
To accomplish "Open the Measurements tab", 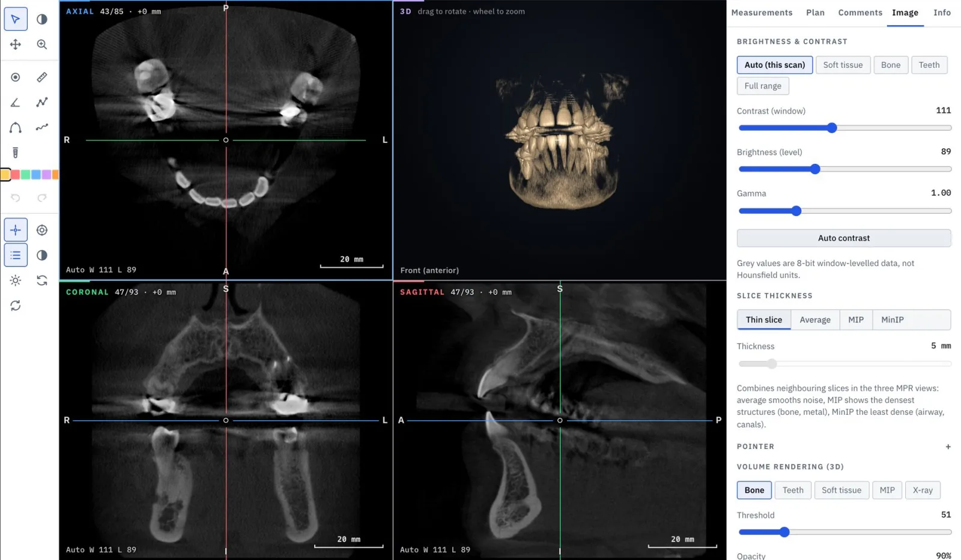I will pyautogui.click(x=762, y=13).
